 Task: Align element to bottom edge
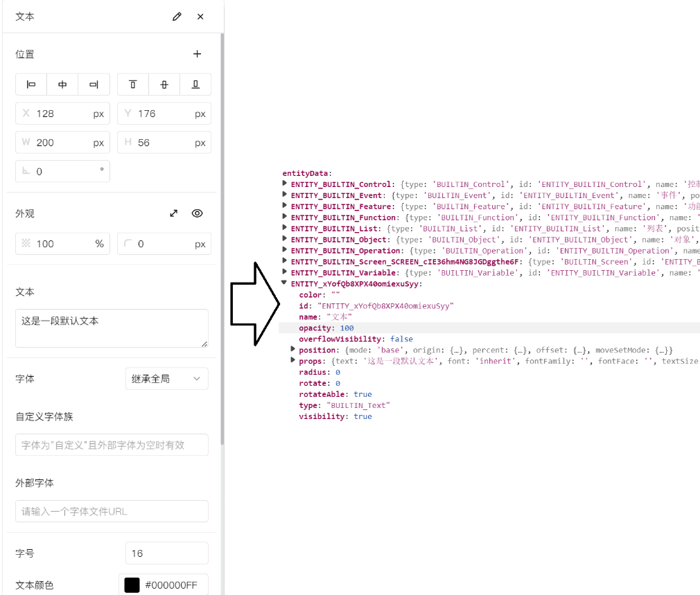pos(195,85)
